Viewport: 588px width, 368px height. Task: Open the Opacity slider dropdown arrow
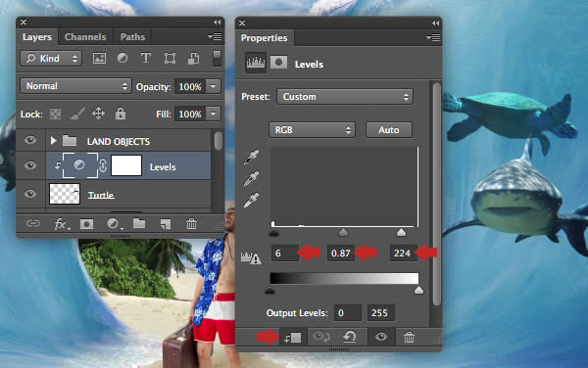pyautogui.click(x=214, y=86)
